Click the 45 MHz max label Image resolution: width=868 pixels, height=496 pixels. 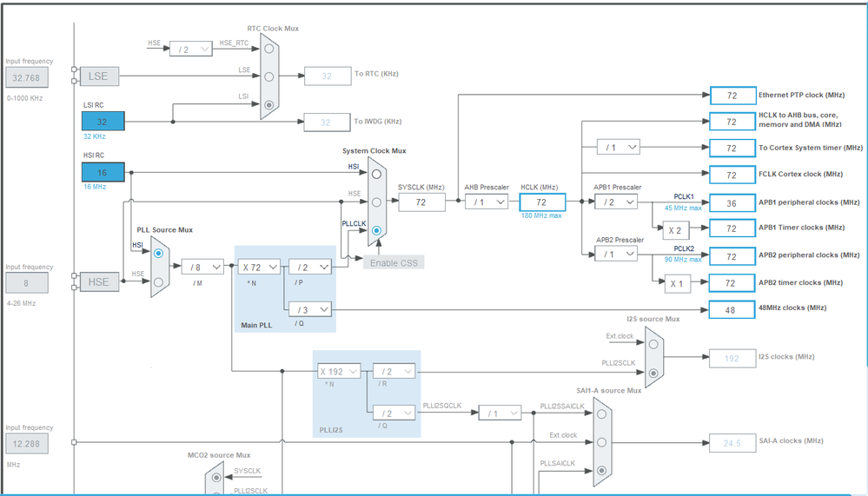click(x=683, y=208)
